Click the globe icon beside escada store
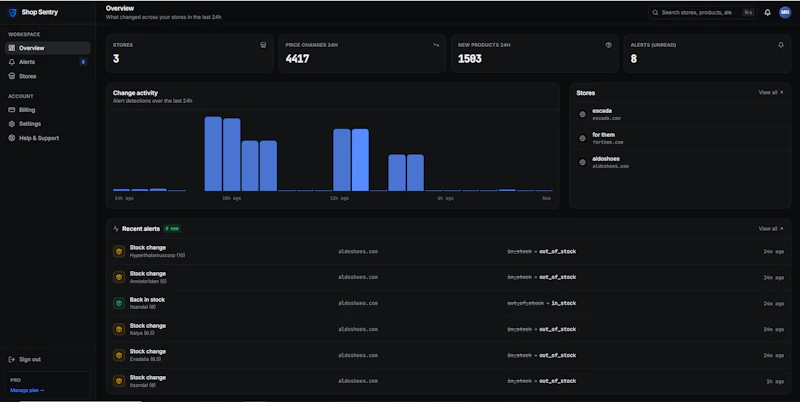Screen dimensions: 800x402 582,114
